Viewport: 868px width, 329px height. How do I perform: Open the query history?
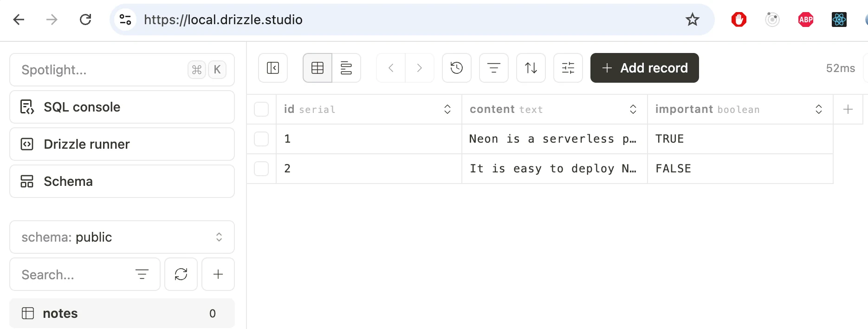click(457, 68)
